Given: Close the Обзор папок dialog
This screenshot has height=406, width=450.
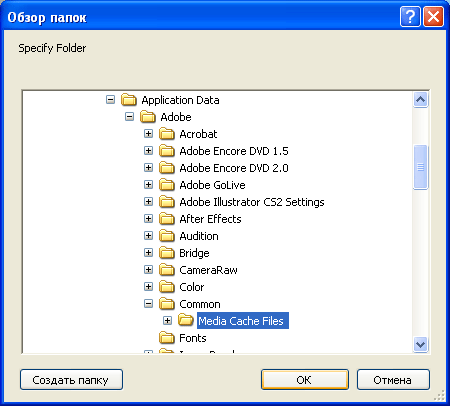Looking at the screenshot, I should pyautogui.click(x=433, y=16).
